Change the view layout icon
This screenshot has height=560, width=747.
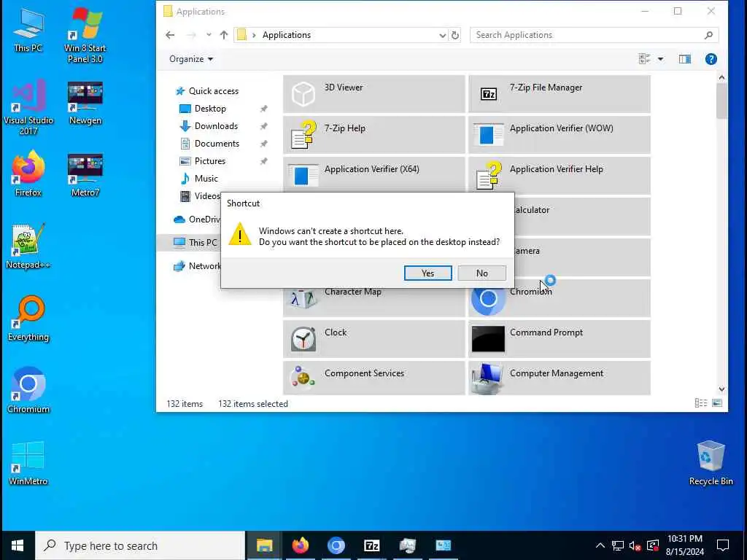[645, 59]
